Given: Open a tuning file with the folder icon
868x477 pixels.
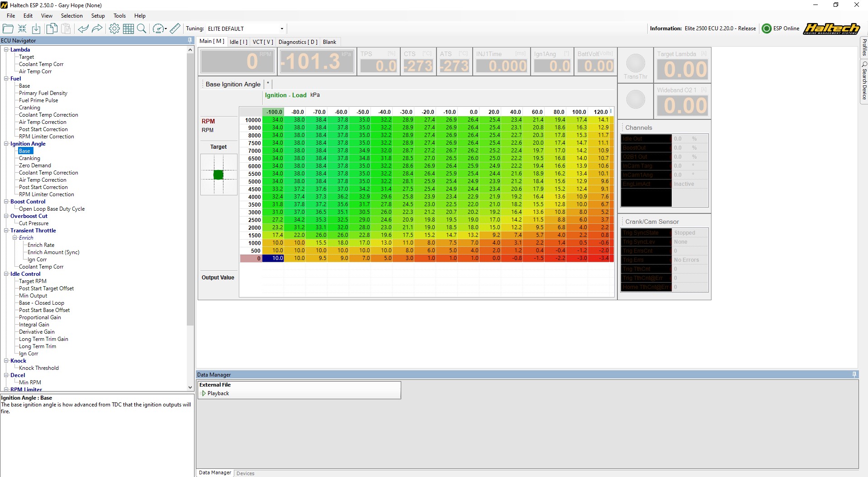Looking at the screenshot, I should [x=8, y=28].
